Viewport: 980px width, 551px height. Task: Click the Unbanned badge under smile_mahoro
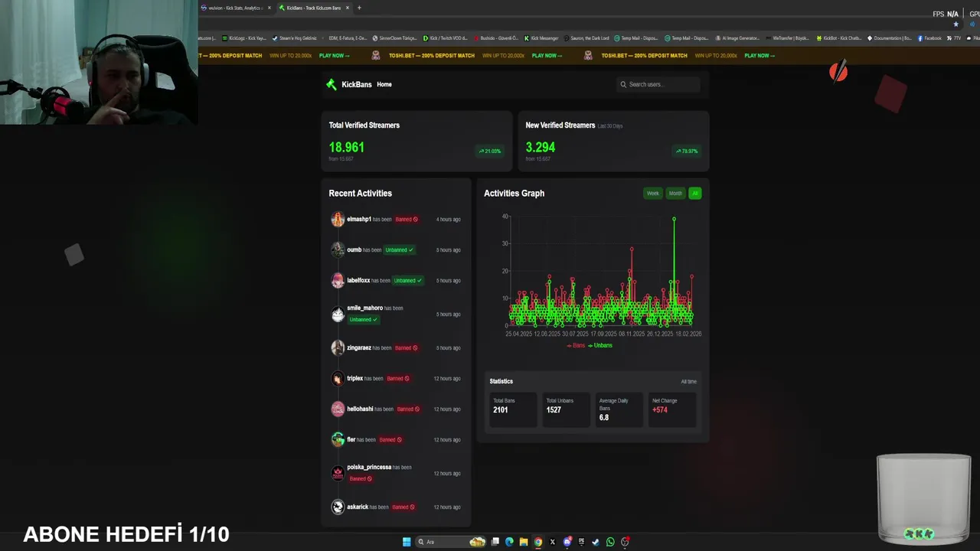[364, 319]
